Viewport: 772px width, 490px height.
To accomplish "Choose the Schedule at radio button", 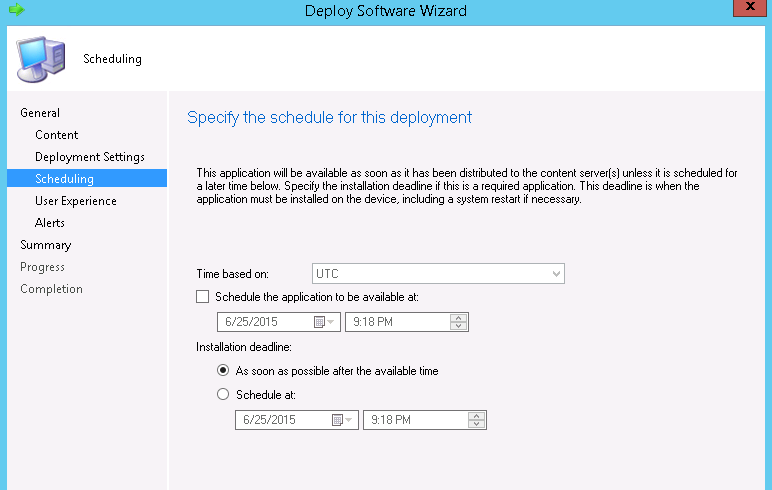I will (x=223, y=395).
